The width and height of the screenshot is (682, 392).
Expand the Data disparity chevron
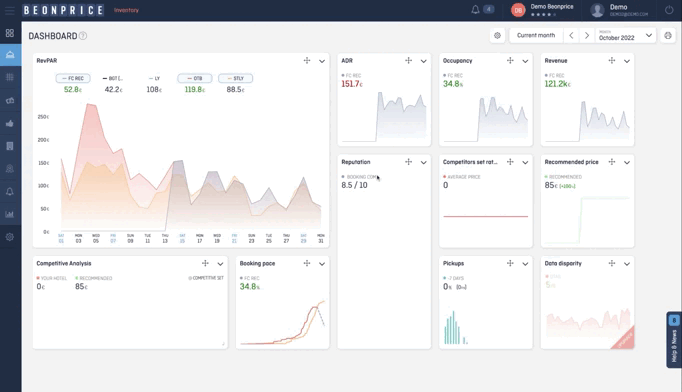[627, 264]
